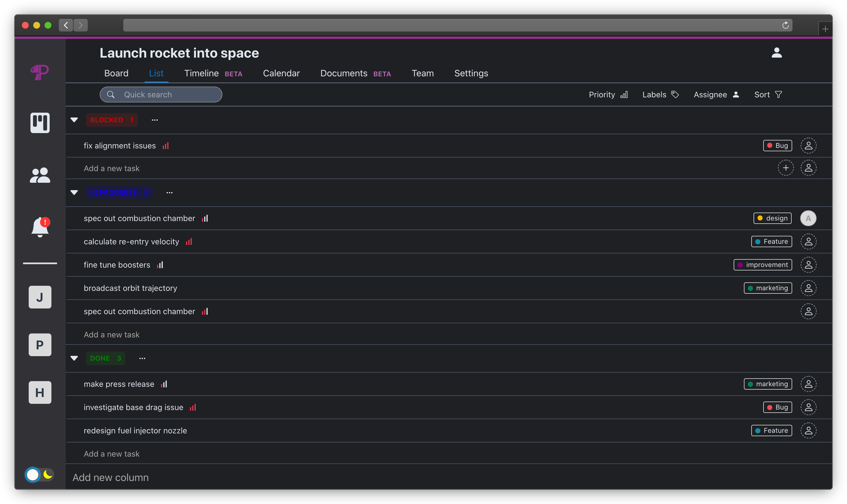Click priority bars on fix alignment issues
The image size is (847, 504).
point(166,146)
